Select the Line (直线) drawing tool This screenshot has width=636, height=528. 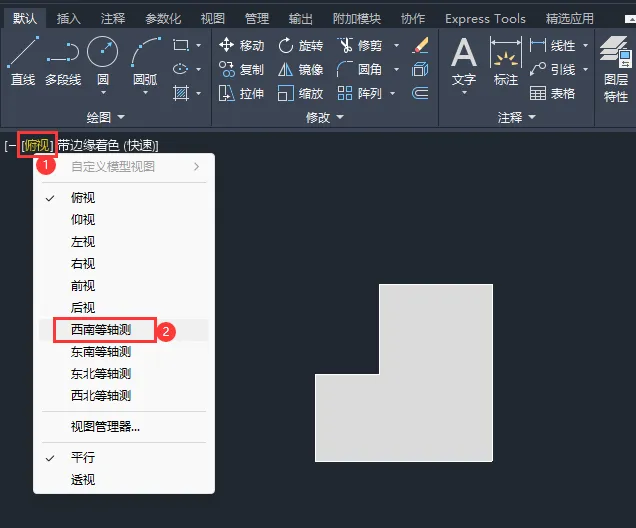tap(23, 61)
